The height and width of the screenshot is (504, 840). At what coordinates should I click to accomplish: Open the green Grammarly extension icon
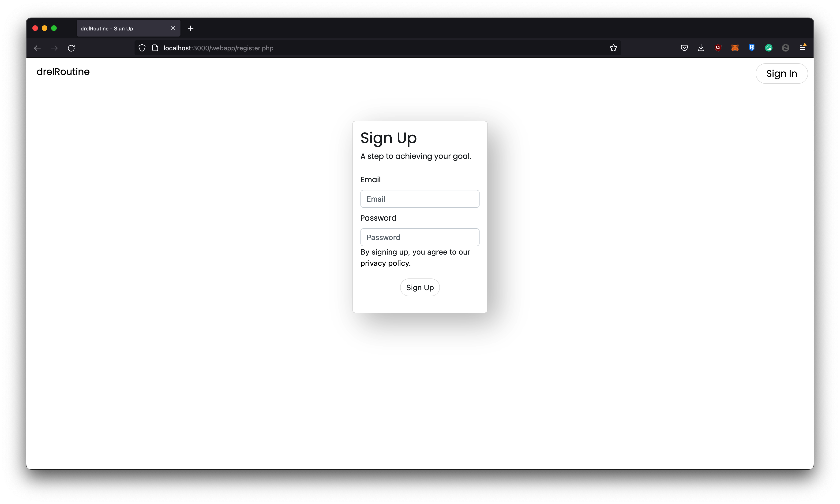(x=769, y=48)
